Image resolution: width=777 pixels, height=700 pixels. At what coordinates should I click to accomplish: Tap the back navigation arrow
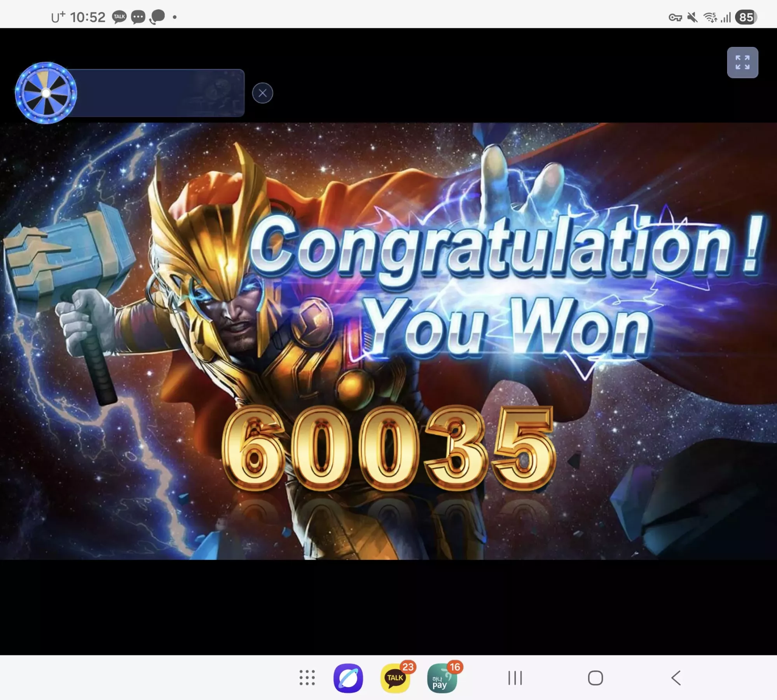pyautogui.click(x=676, y=678)
